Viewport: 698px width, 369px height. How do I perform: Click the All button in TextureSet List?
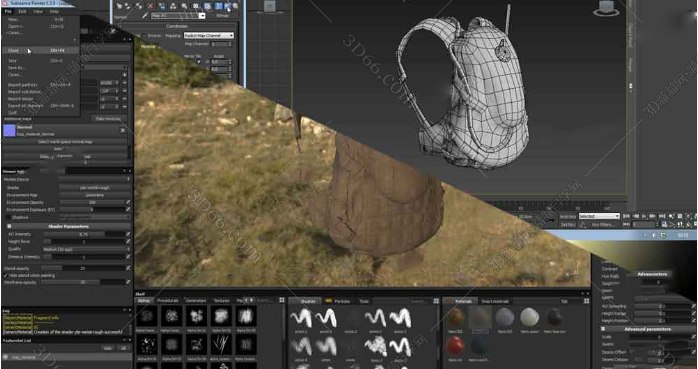pos(123,348)
